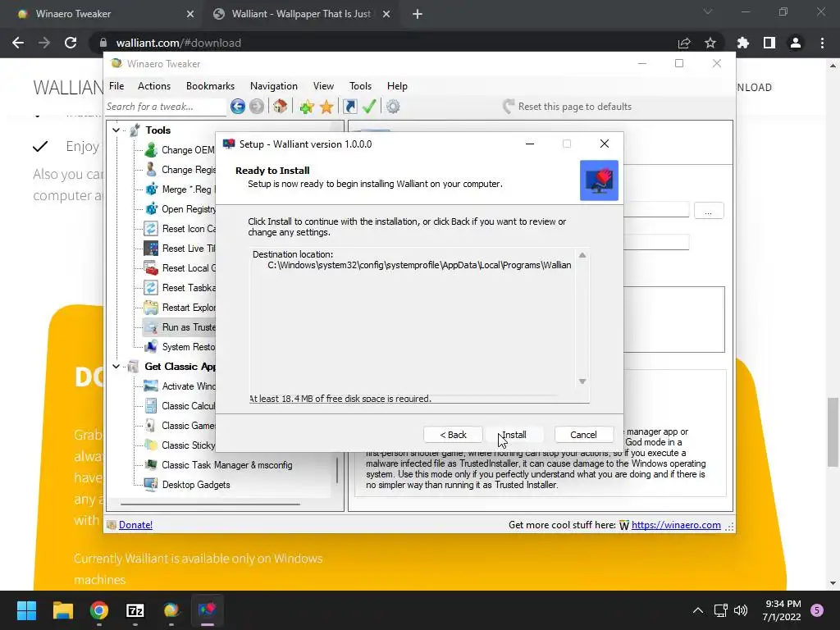The image size is (840, 630).
Task: Select Desktop Gadgets tree item
Action: click(188, 485)
